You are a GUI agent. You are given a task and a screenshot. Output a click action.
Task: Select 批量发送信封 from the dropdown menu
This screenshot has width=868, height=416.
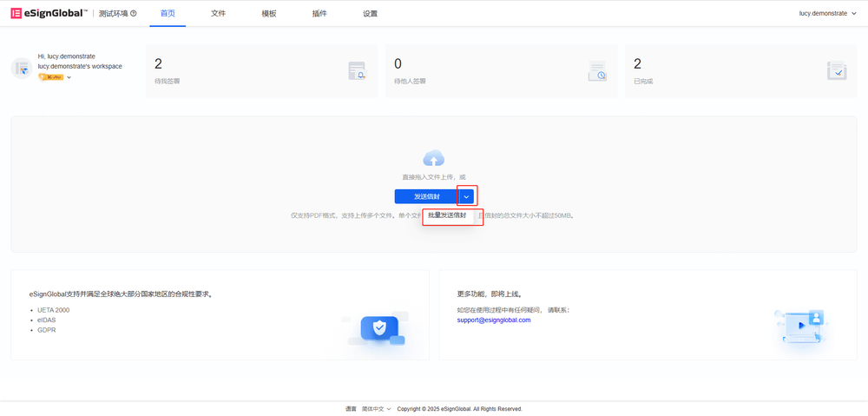pos(448,215)
